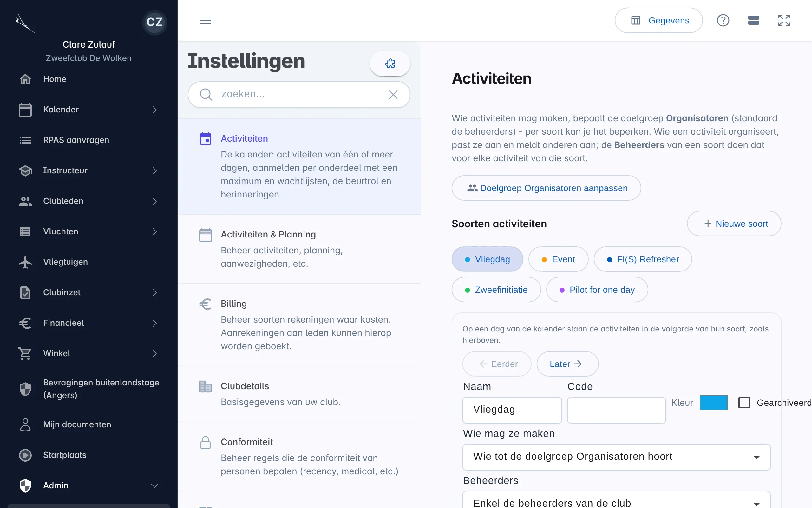
Task: Click the Startplaats play circle icon
Action: [25, 455]
